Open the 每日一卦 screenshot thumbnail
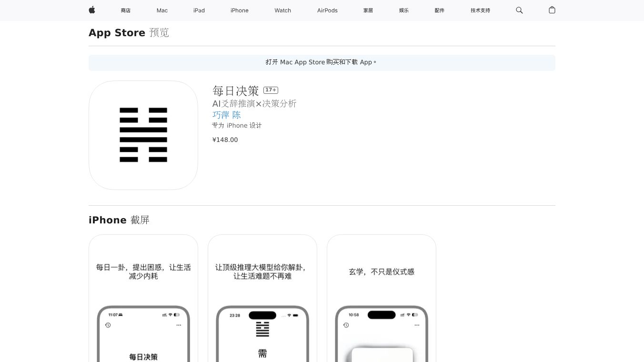644x362 pixels. [x=143, y=298]
